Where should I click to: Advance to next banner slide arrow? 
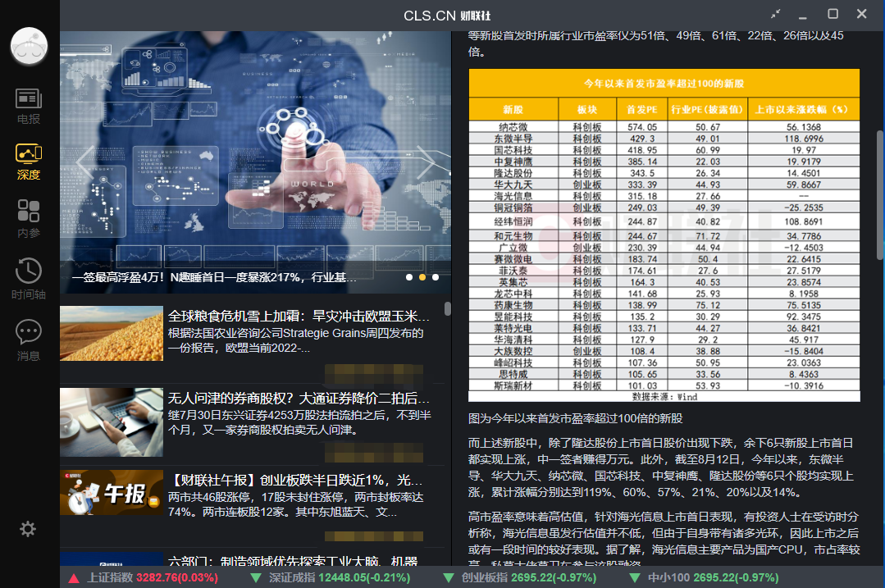[x=426, y=162]
